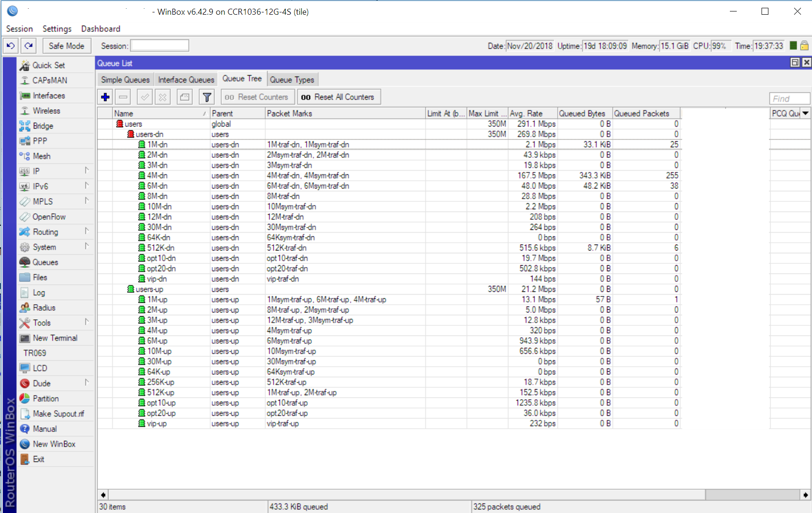Select the vip-up queue row

pyautogui.click(x=389, y=424)
